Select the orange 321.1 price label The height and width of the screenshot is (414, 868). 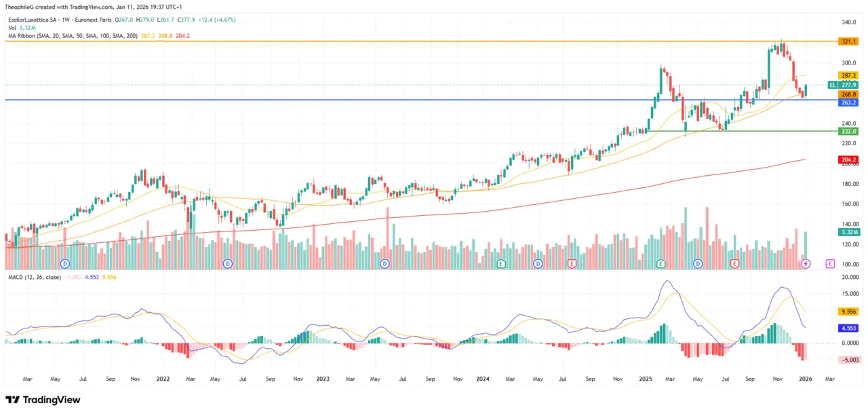tap(848, 41)
